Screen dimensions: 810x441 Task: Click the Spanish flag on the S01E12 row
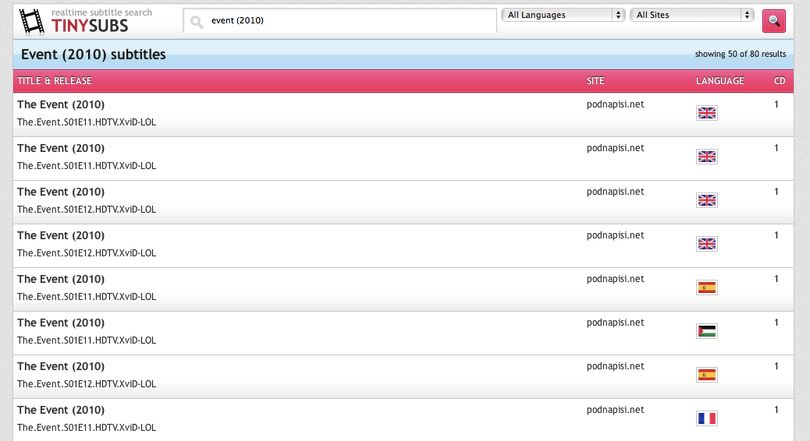point(707,374)
